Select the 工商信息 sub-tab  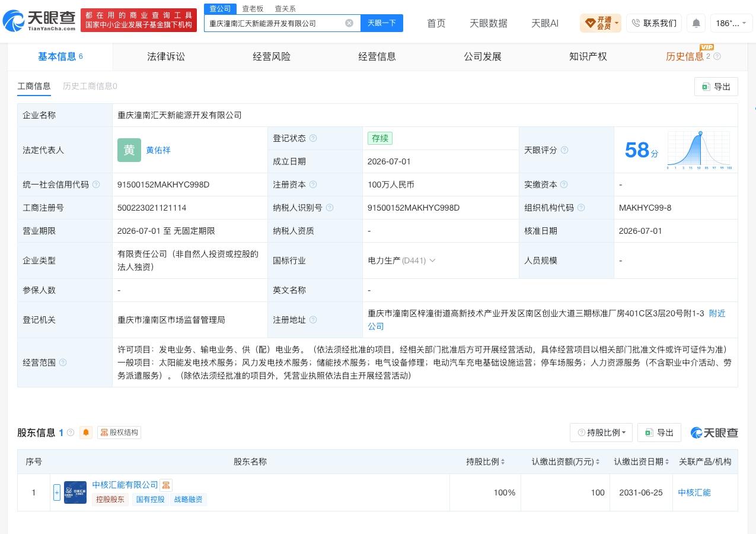point(34,86)
